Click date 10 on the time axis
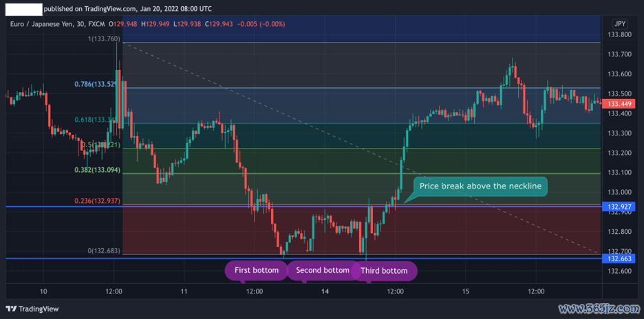Viewport: 644px width, 319px height. [x=44, y=292]
